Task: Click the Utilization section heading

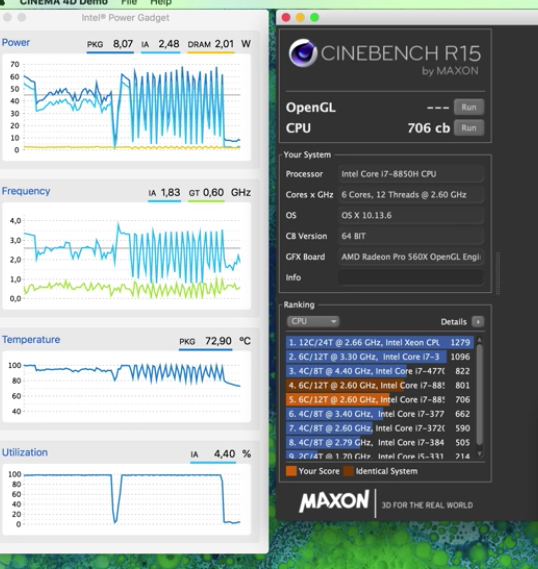Action: 25,453
